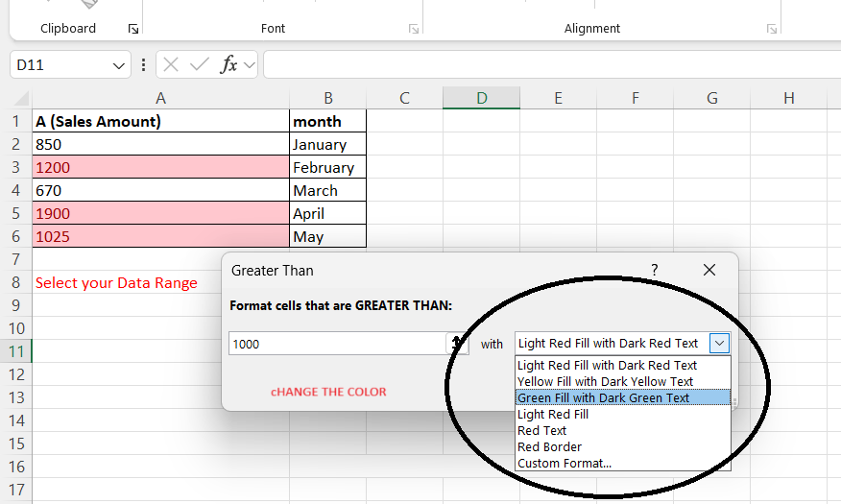Choose the Light Red Fill option
The width and height of the screenshot is (841, 504).
pos(623,414)
